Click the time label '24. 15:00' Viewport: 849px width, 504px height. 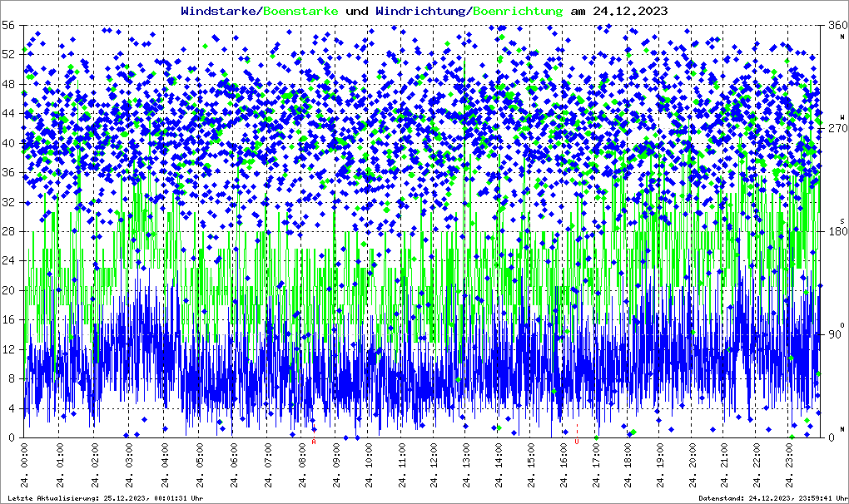click(x=532, y=465)
